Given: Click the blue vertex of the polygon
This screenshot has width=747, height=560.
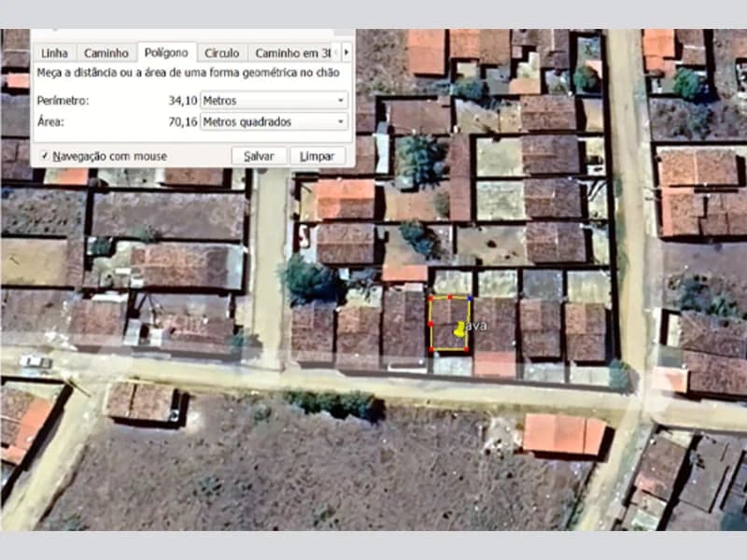Looking at the screenshot, I should click(471, 298).
